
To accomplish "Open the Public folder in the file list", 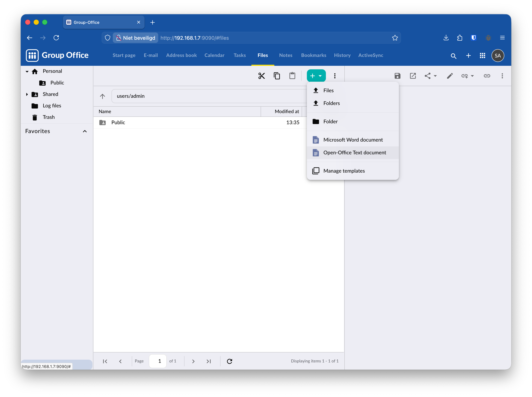I will coord(118,122).
